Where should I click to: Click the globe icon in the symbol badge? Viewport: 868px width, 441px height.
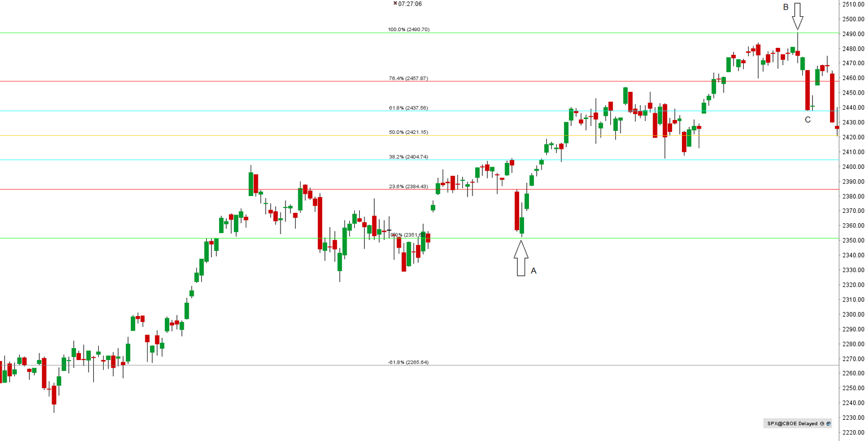click(x=828, y=424)
